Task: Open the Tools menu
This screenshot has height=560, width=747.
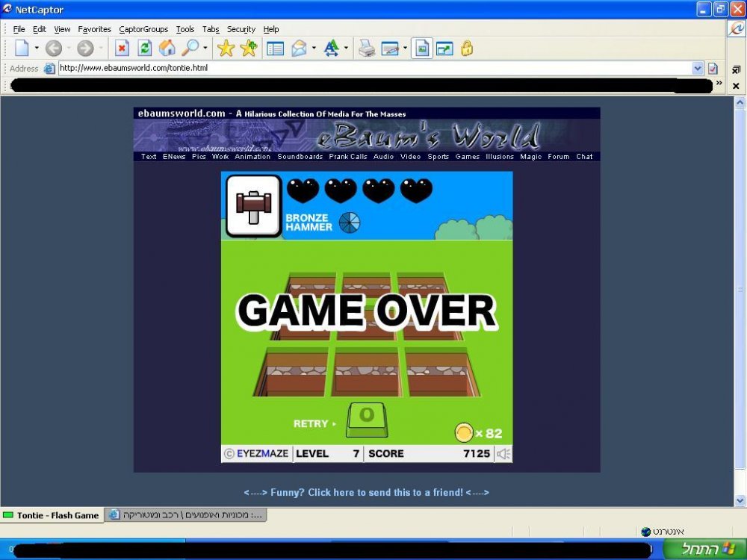Action: click(x=185, y=30)
